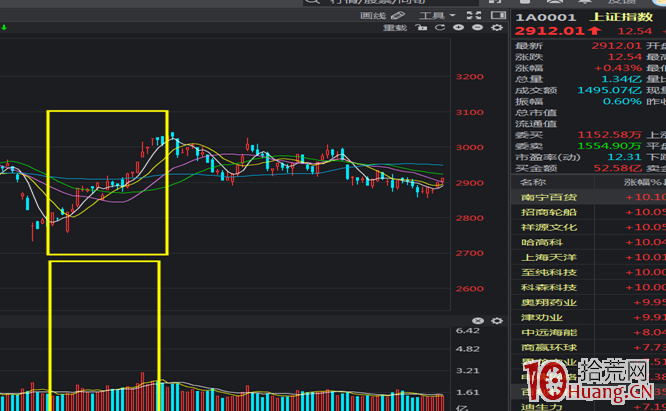
Task: Click the +9.95 change for 奥翔药业
Action: [x=649, y=303]
